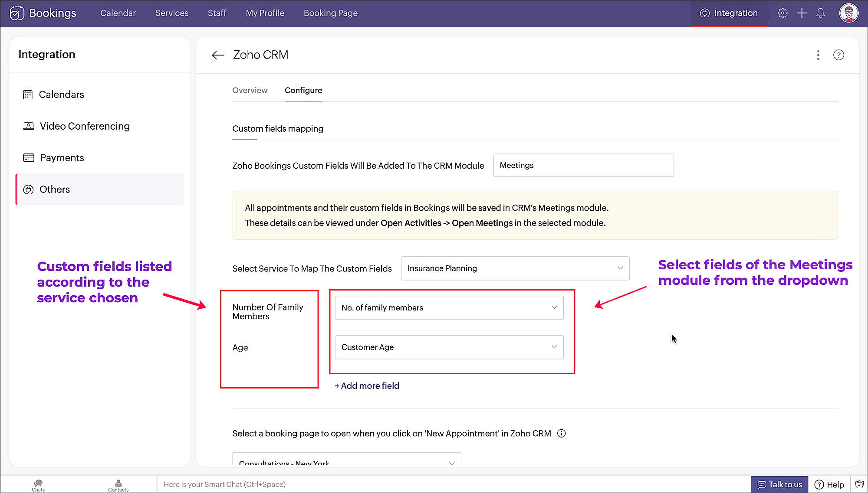
Task: Open the notifications bell icon
Action: [820, 13]
